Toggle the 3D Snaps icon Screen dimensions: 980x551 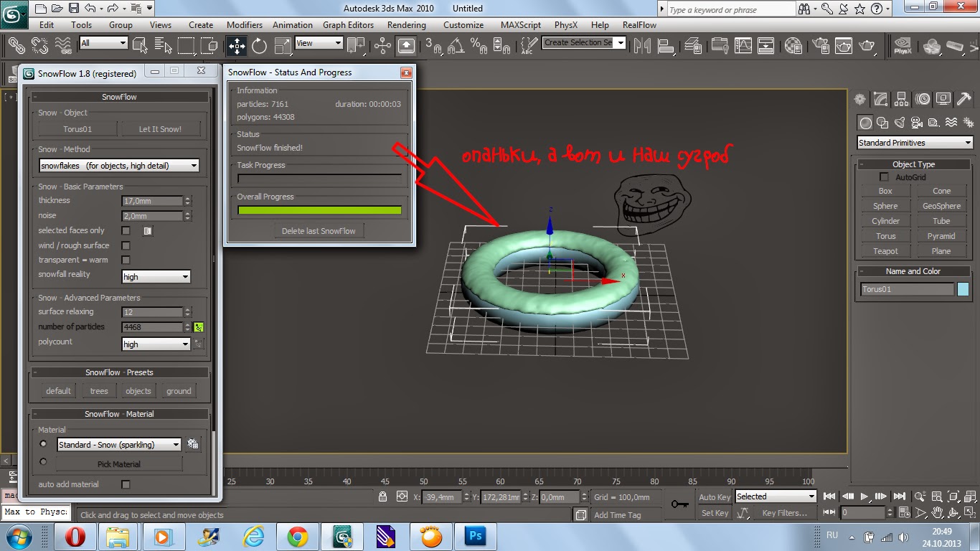[x=433, y=46]
